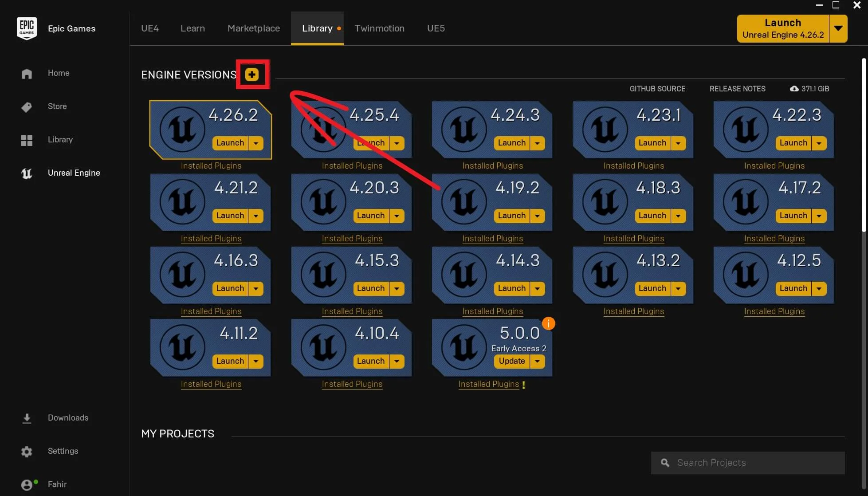Open the Twinmotion tab
The image size is (868, 496).
380,28
